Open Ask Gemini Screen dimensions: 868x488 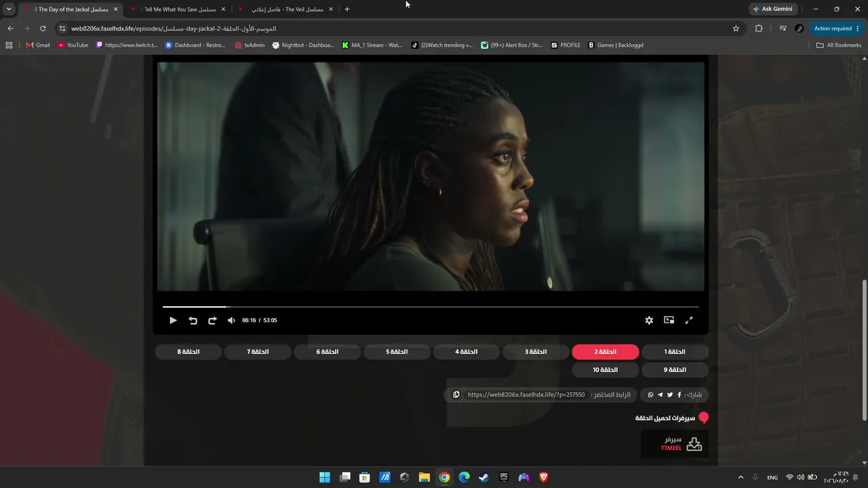pyautogui.click(x=772, y=9)
